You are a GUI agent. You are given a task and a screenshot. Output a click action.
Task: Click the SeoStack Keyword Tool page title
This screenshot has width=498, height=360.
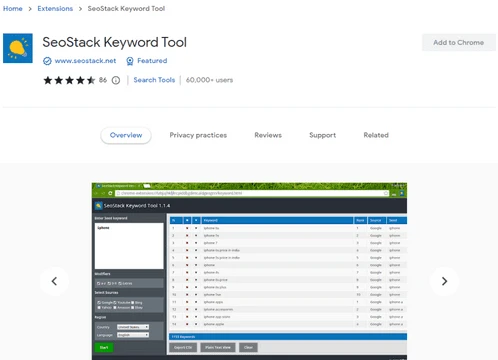(114, 42)
